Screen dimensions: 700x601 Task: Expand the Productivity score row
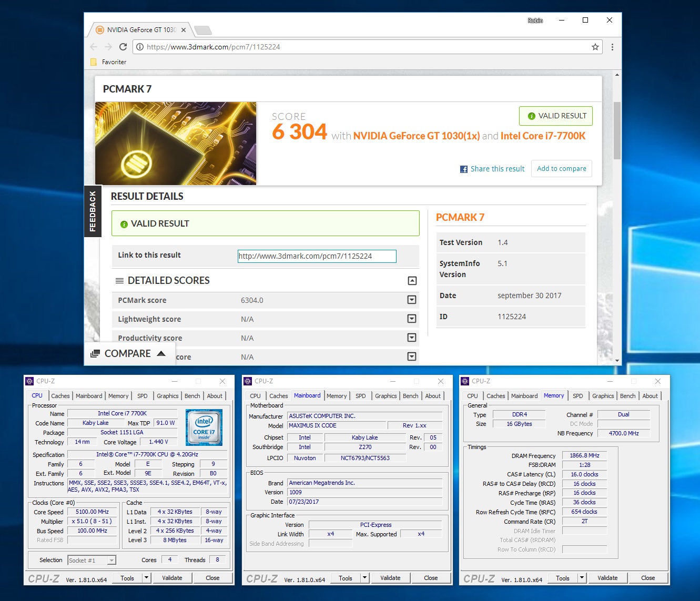tap(412, 338)
